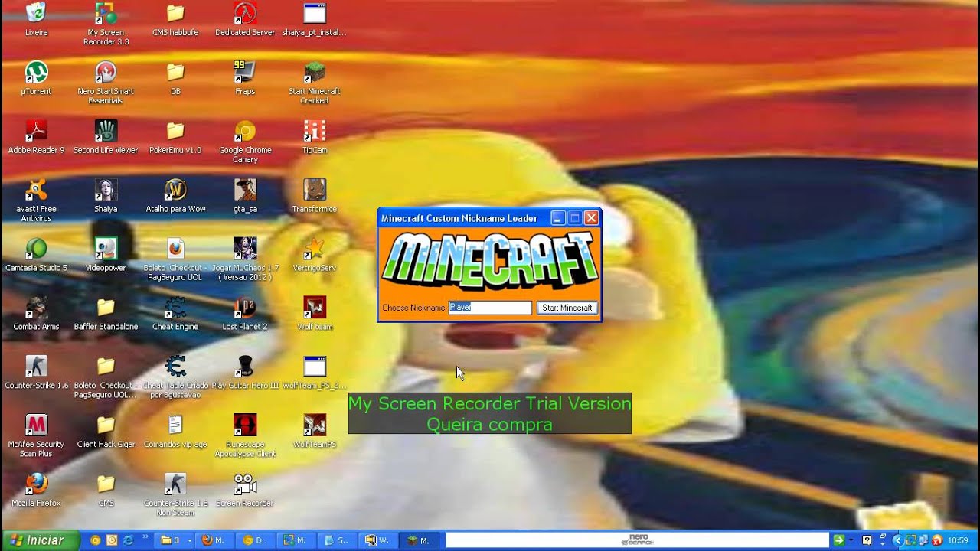Open PokerEmu v1.0 folder
This screenshot has width=980, height=551.
point(175,138)
